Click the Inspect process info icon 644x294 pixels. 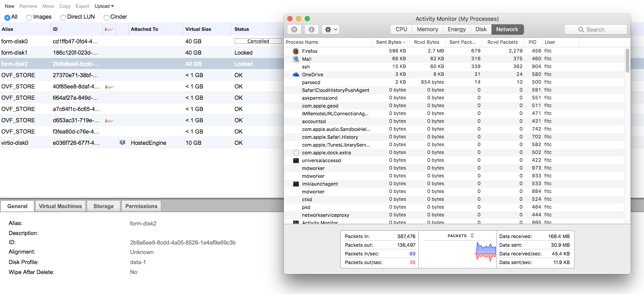pos(311,29)
